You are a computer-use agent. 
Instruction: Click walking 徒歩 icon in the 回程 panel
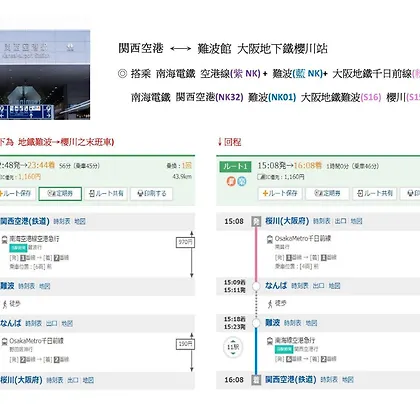tap(270, 304)
